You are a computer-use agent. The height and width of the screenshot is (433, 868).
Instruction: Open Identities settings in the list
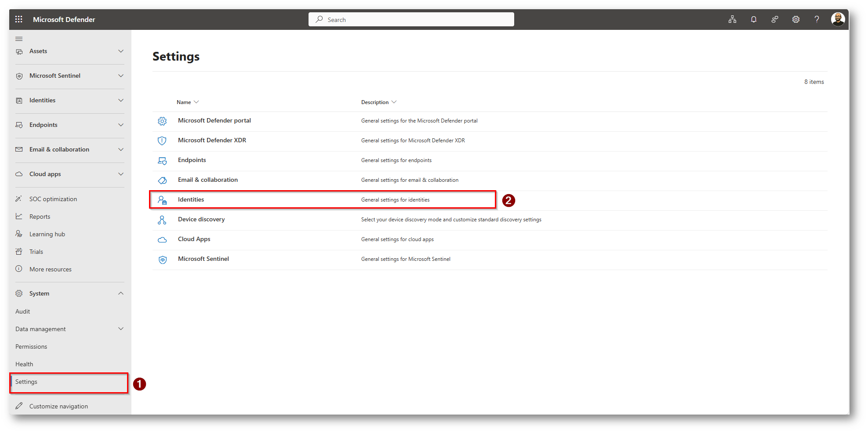point(191,199)
